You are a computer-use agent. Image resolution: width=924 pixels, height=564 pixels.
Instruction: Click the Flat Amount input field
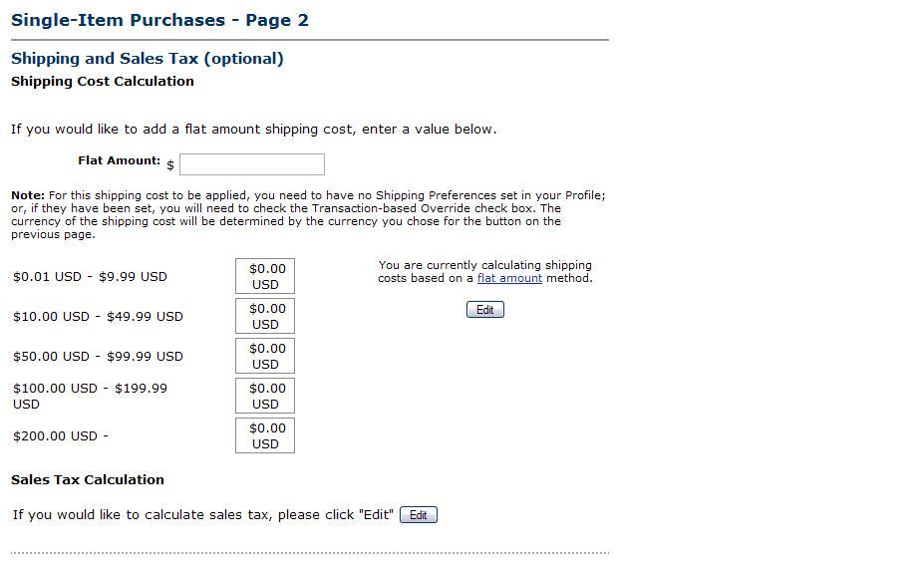click(x=251, y=164)
